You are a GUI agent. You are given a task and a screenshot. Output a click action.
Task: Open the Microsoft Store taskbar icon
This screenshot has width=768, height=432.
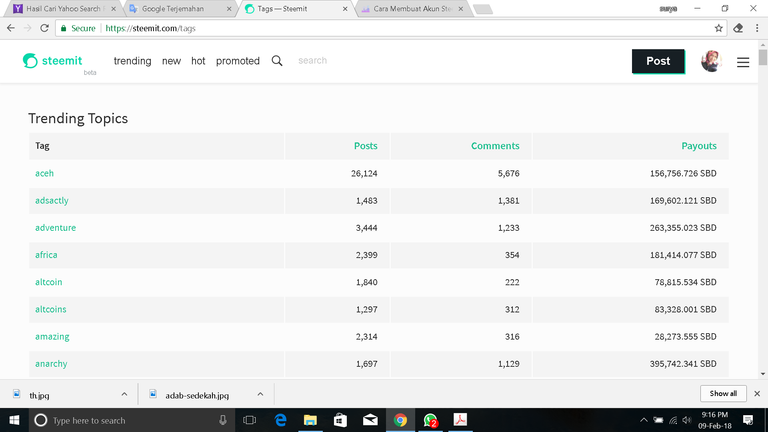(x=340, y=420)
